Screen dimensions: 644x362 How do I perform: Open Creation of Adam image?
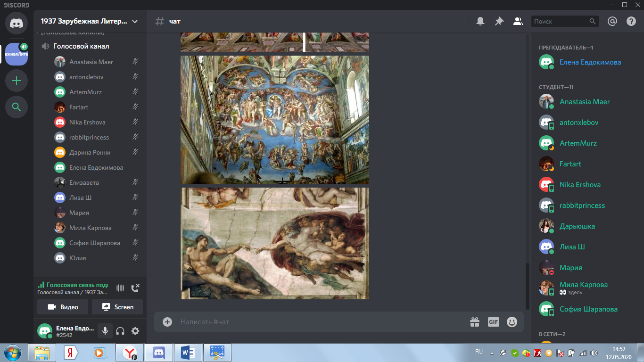[x=275, y=243]
